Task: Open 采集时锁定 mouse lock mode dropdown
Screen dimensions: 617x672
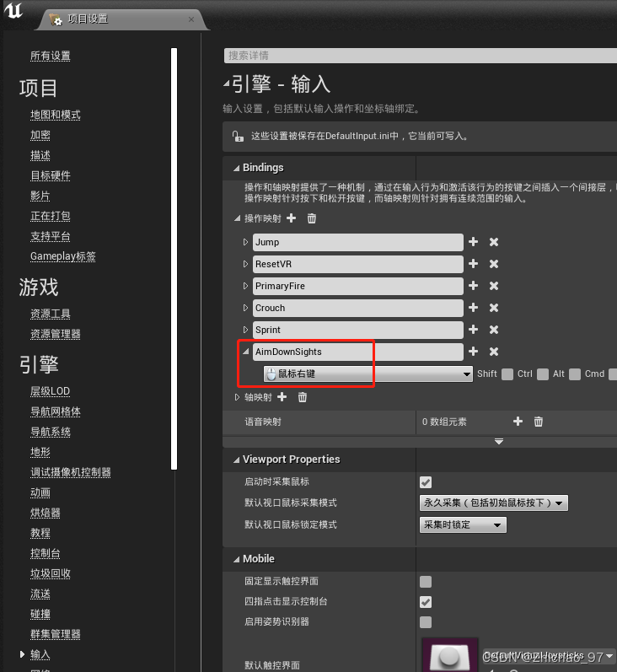Action: (463, 524)
